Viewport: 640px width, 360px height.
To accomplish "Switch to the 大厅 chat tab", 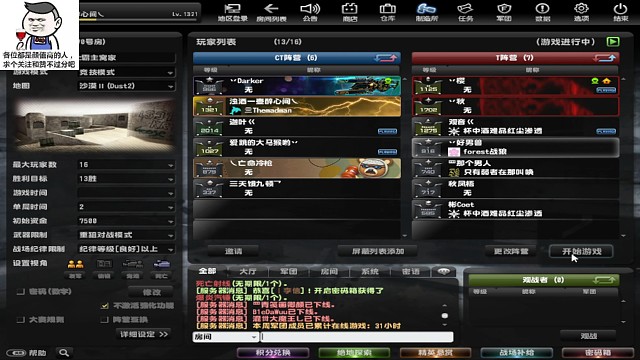I will (247, 271).
